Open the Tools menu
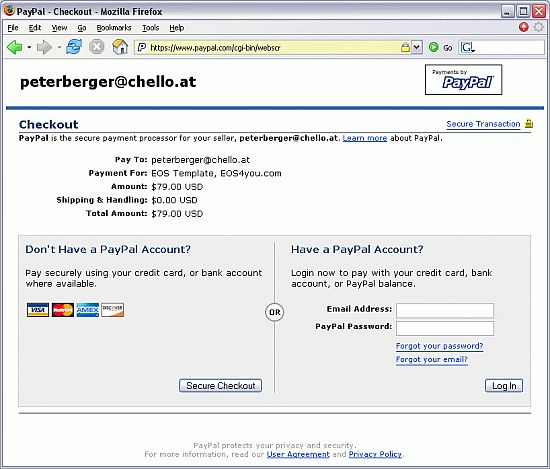The width and height of the screenshot is (550, 469). [150, 28]
